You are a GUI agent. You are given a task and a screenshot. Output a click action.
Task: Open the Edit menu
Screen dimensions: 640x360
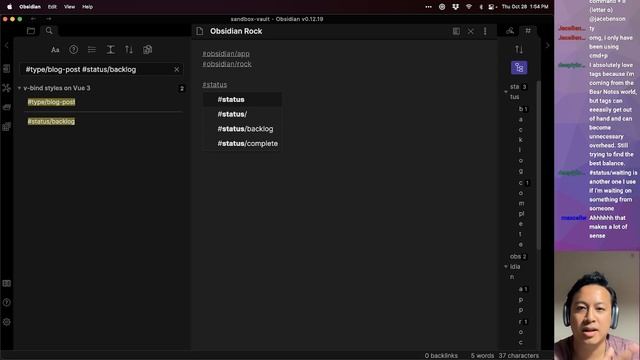pyautogui.click(x=52, y=7)
